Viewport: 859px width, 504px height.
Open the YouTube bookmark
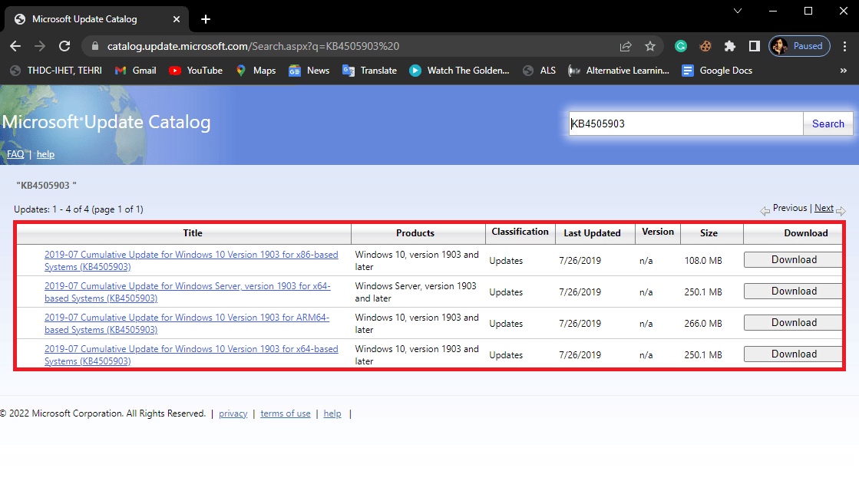coord(196,70)
